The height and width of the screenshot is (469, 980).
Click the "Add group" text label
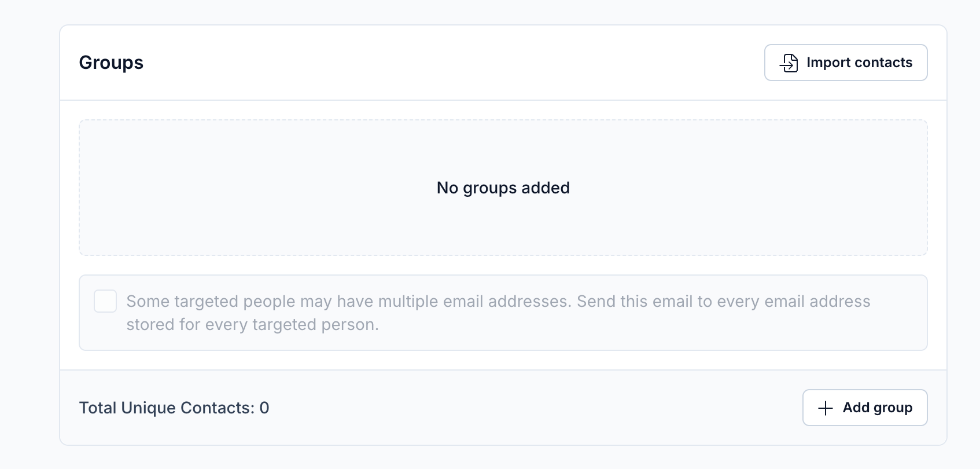click(x=877, y=408)
